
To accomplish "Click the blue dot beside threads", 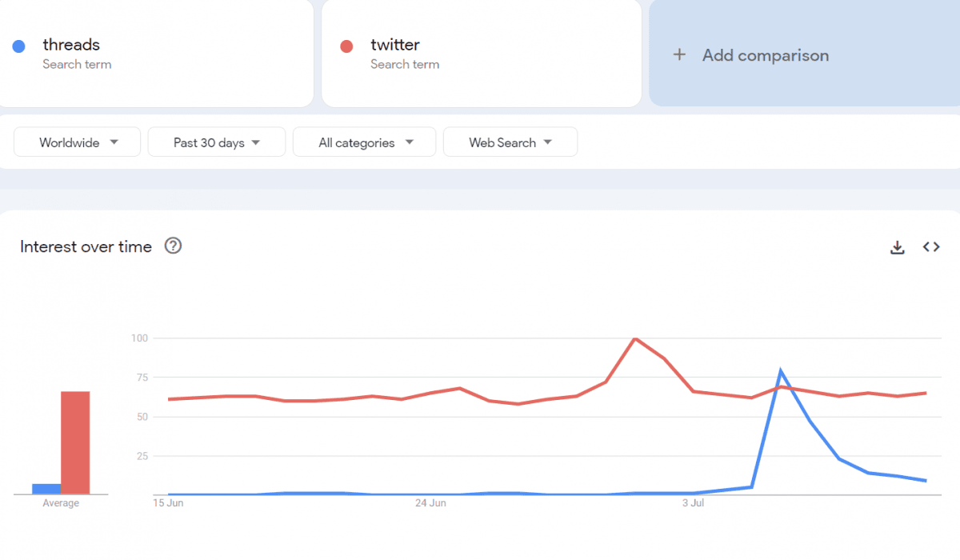I will point(18,46).
